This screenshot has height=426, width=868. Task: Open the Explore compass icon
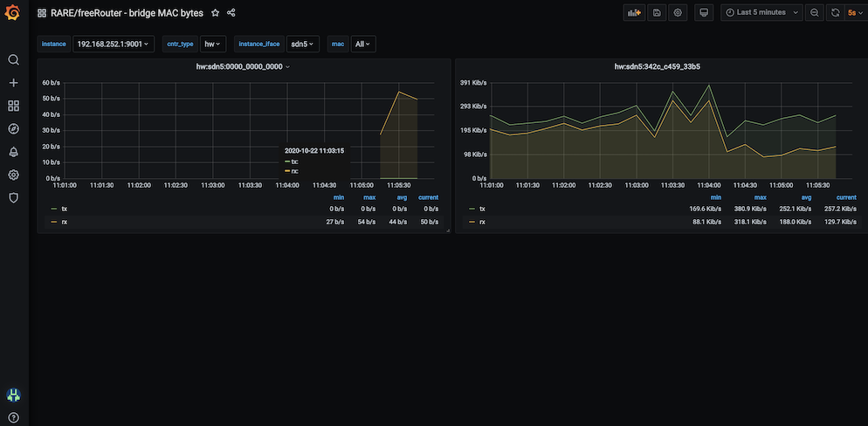tap(14, 129)
